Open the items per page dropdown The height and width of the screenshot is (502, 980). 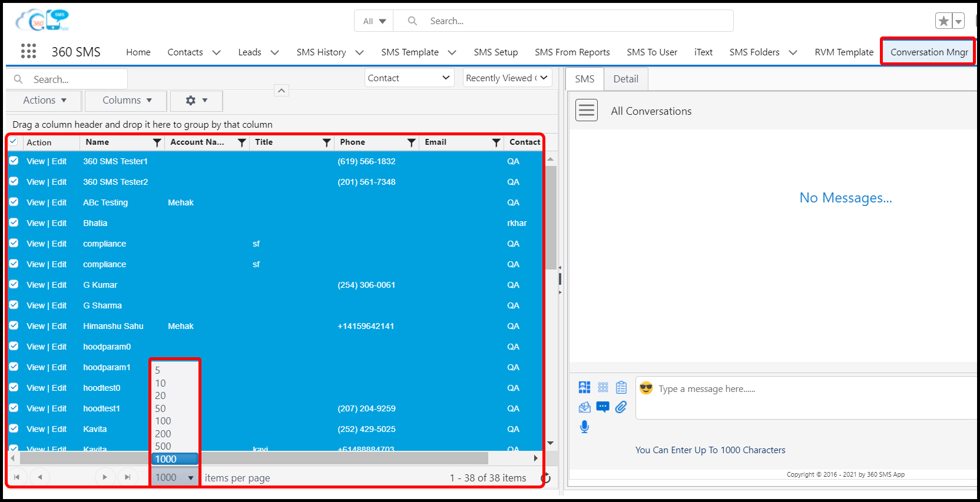tap(175, 477)
